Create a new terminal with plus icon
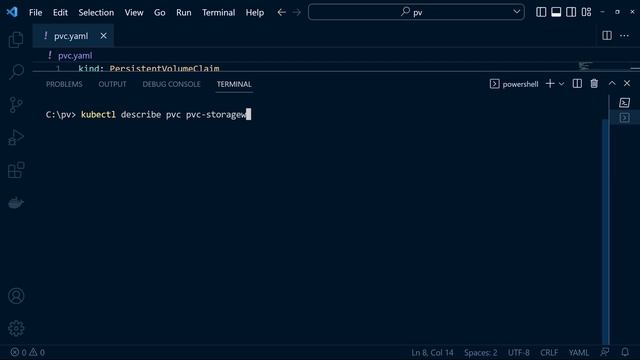The height and width of the screenshot is (360, 640). pyautogui.click(x=550, y=84)
